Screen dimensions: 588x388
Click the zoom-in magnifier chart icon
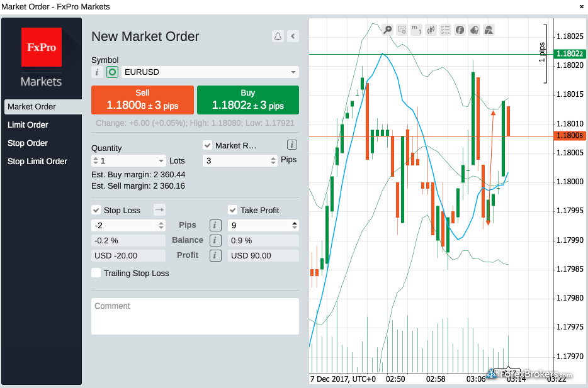[387, 30]
